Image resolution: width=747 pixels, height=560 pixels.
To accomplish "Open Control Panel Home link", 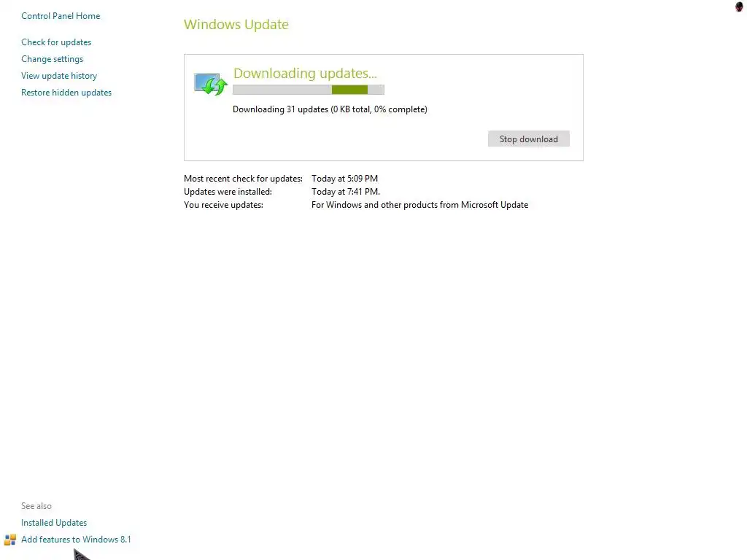I will 61,16.
